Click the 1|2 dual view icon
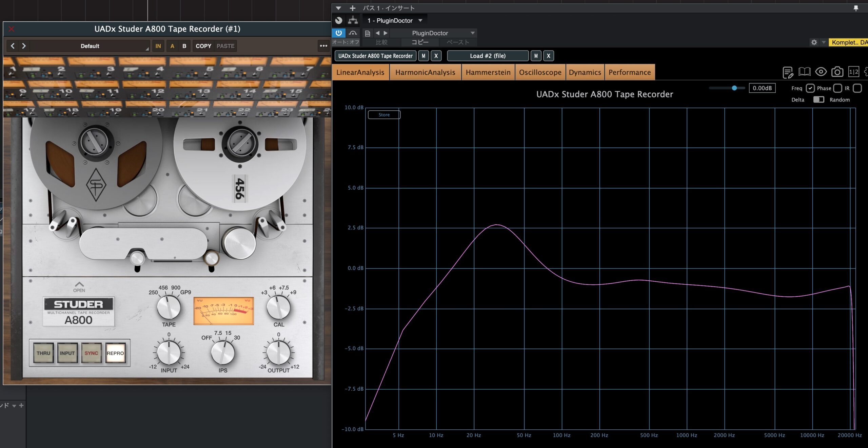The image size is (868, 448). [853, 72]
